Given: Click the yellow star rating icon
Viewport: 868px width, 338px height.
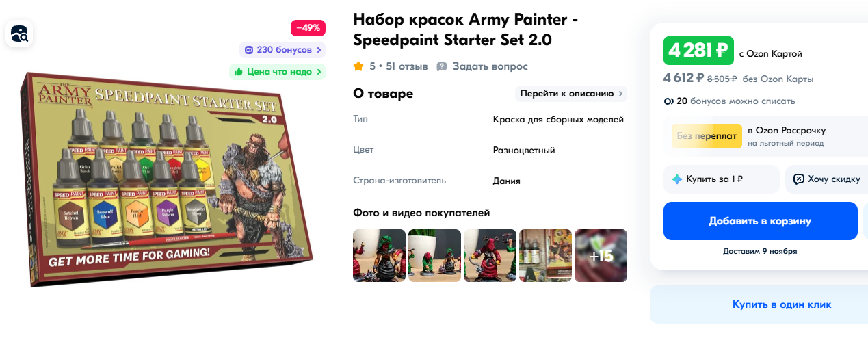Looking at the screenshot, I should [x=358, y=66].
